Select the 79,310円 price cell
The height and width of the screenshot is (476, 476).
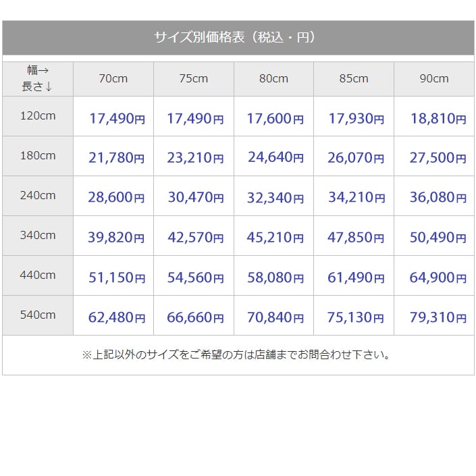pyautogui.click(x=438, y=317)
